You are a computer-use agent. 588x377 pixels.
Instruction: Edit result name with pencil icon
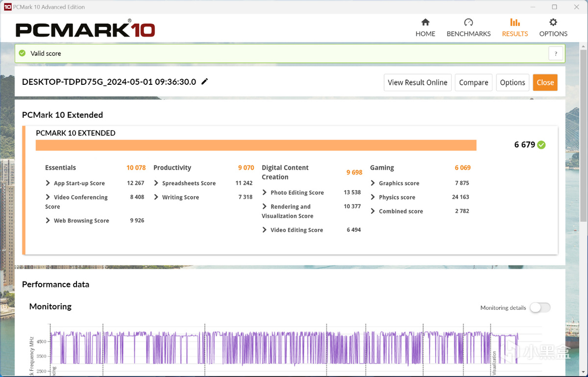205,81
